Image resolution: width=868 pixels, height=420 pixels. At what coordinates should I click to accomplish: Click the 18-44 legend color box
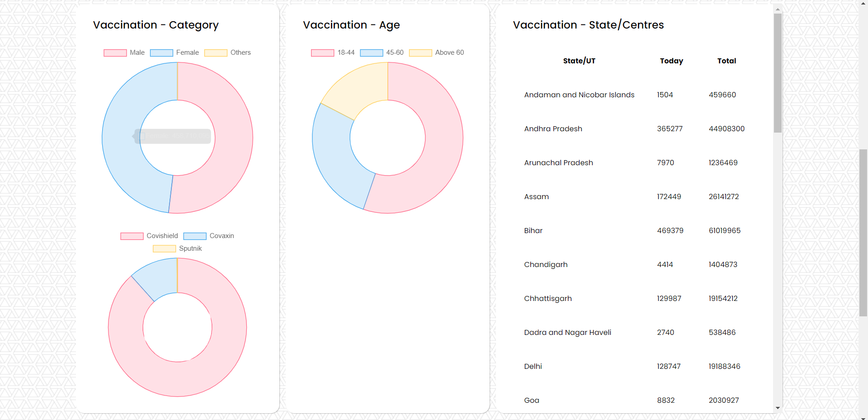pyautogui.click(x=322, y=53)
